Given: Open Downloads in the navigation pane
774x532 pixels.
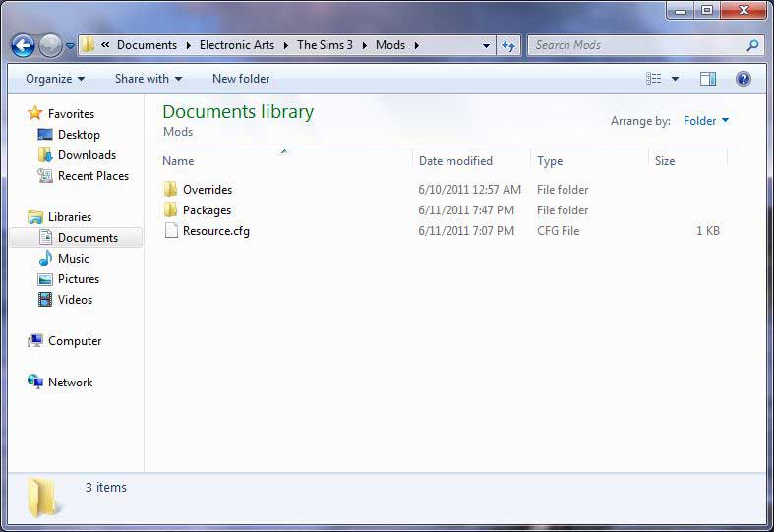Looking at the screenshot, I should click(87, 155).
